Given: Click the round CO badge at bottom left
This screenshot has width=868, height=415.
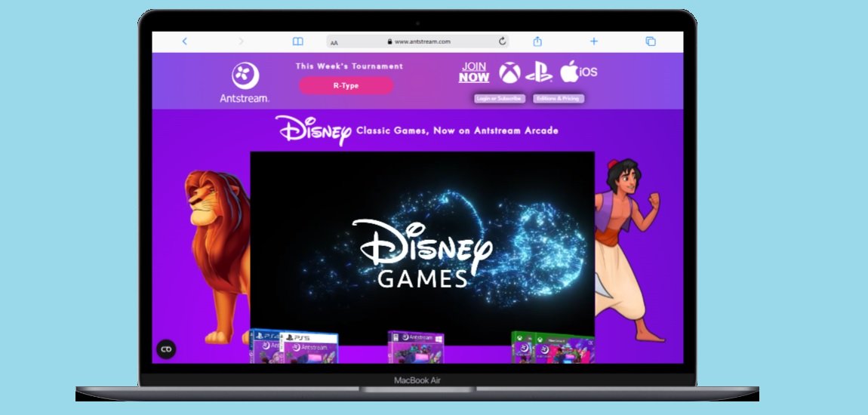Looking at the screenshot, I should point(166,349).
